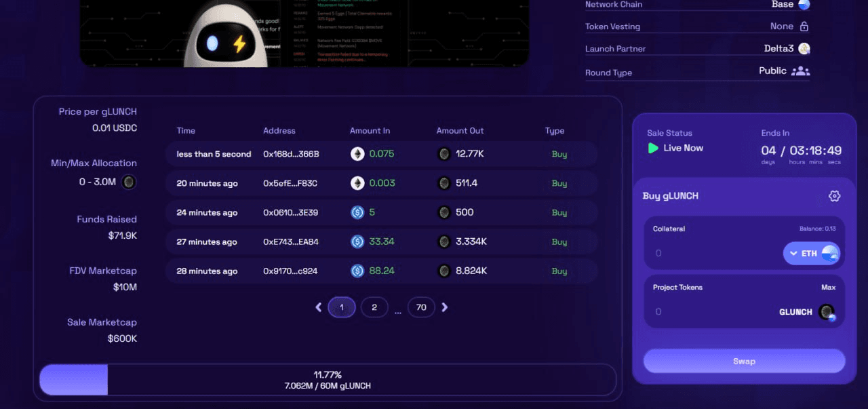Screen dimensions: 868x409
Task: Click the Base network chain icon
Action: pos(804,5)
